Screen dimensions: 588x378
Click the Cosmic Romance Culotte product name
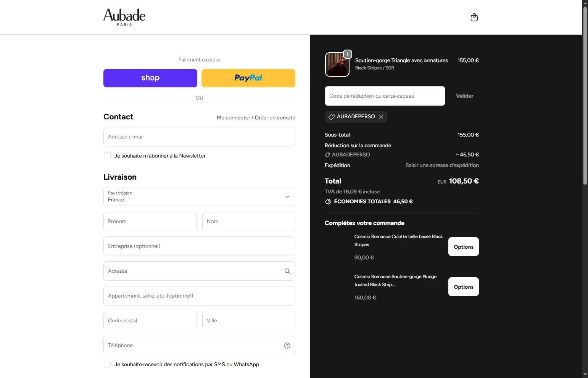(398, 240)
